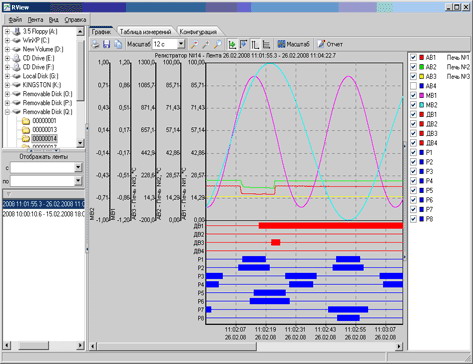Click the Масштаб button with grid icon
Screen dimensions: 473x364
point(294,44)
